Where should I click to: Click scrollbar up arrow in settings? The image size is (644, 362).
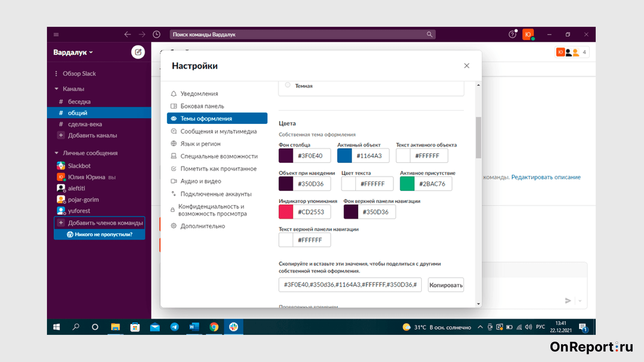[478, 85]
